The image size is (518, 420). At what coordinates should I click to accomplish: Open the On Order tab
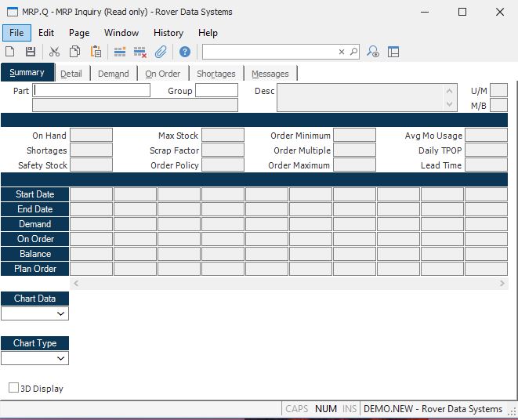click(x=162, y=74)
